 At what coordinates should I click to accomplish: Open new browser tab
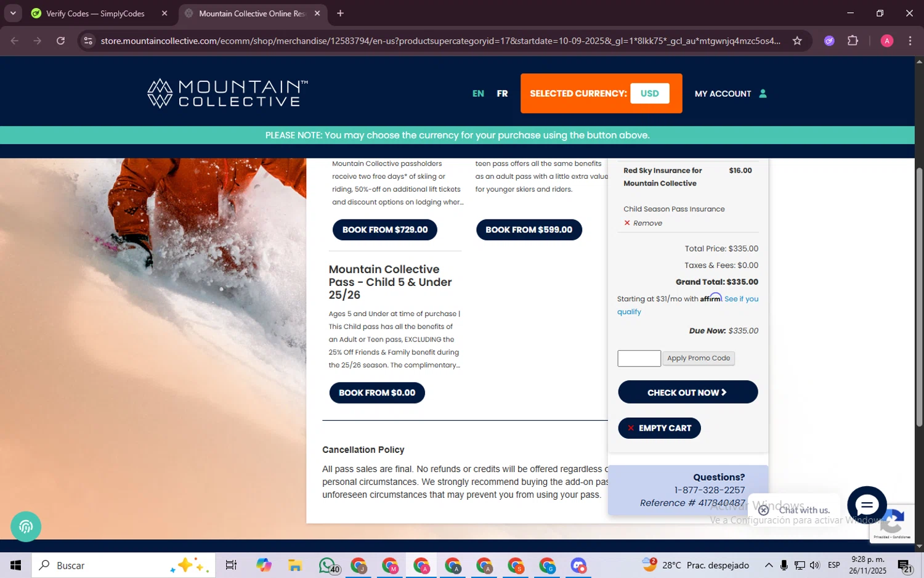pos(340,13)
